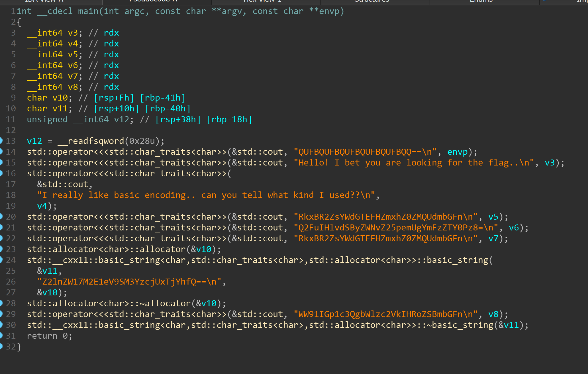Screen dimensions: 588x374
Task: Click line number 26 in the gutter
Action: [11, 282]
